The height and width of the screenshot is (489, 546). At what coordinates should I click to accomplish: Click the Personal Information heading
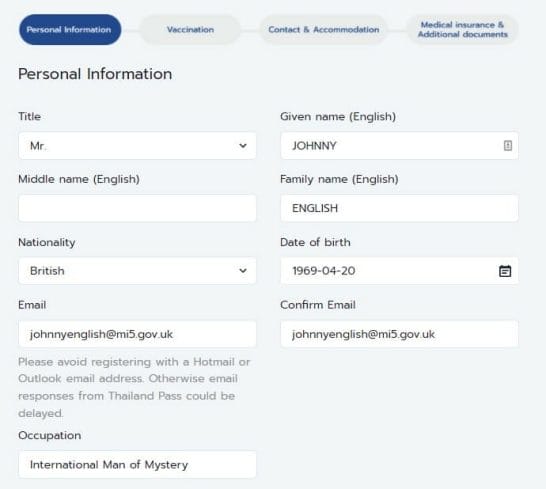[x=95, y=74]
